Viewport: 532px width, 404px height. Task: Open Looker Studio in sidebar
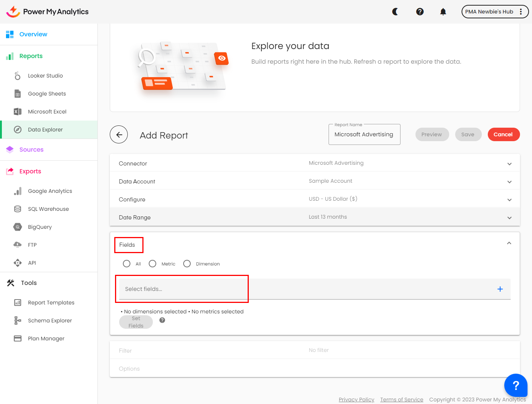45,76
